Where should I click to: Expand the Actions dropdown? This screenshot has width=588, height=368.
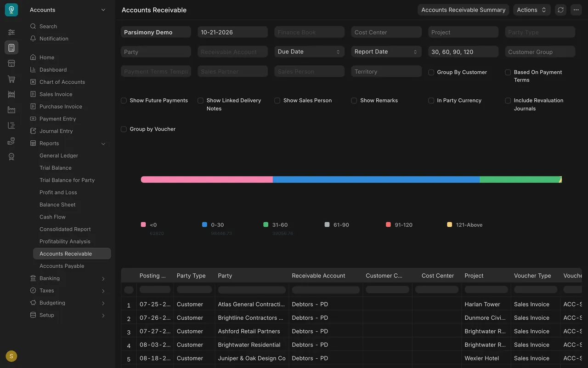pyautogui.click(x=531, y=10)
